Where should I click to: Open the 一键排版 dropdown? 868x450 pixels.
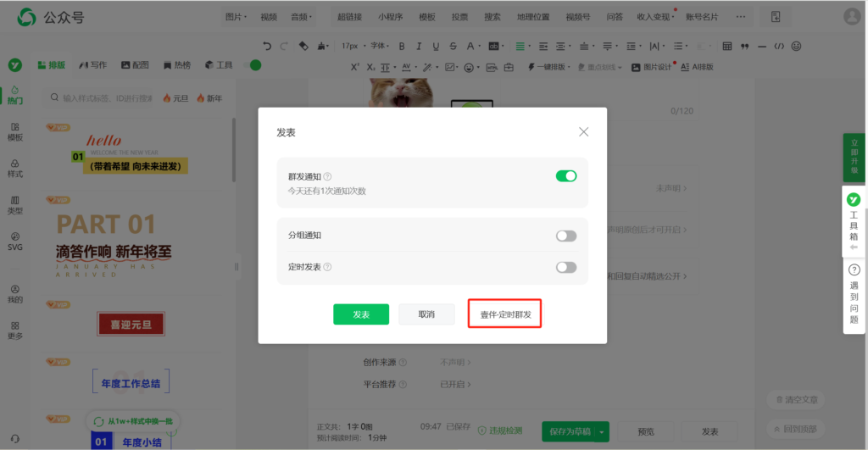point(548,67)
